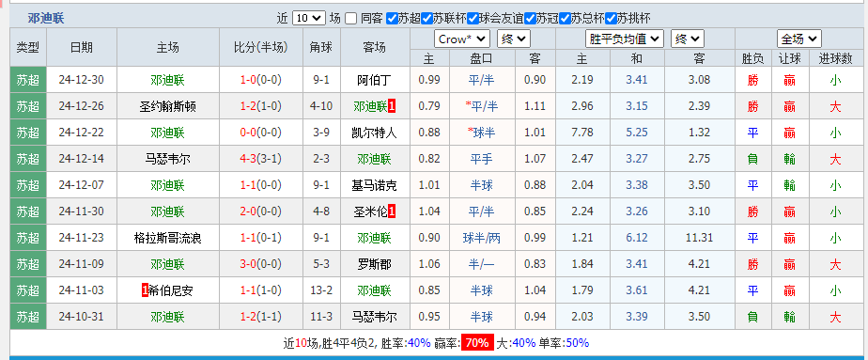Uncheck the 苏总杯 checkbox
This screenshot has height=360, width=868.
tap(565, 18)
